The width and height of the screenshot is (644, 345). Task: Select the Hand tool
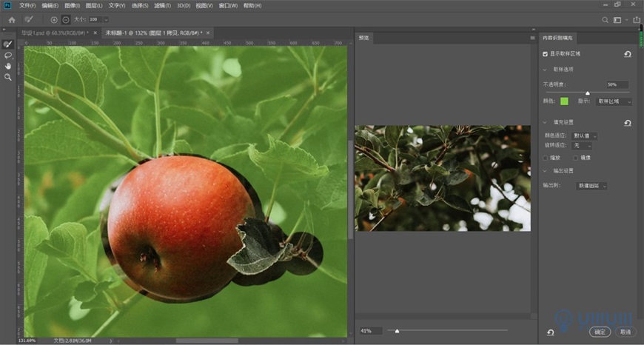tap(8, 66)
